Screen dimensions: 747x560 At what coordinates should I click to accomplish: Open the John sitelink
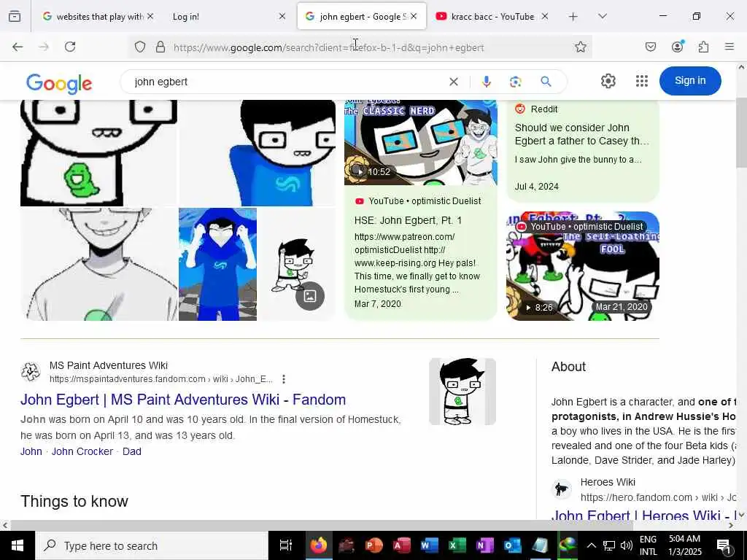(31, 451)
